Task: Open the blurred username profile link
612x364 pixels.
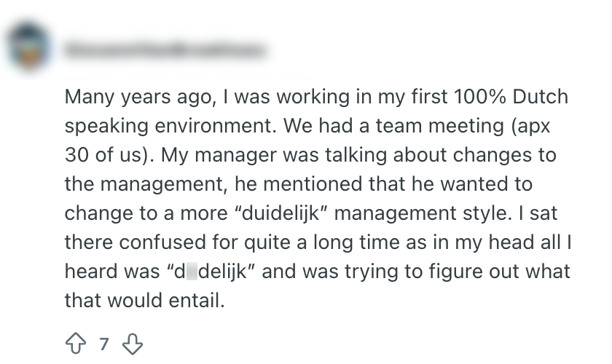Action: pyautogui.click(x=165, y=50)
